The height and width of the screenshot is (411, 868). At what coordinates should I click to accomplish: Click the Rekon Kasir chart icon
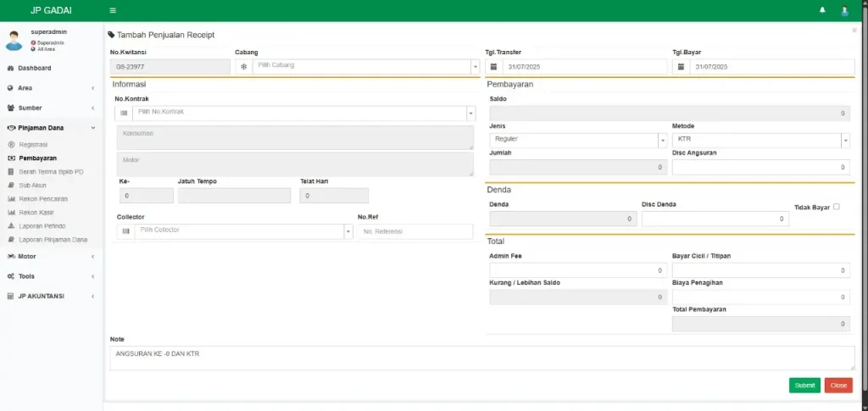tap(11, 213)
